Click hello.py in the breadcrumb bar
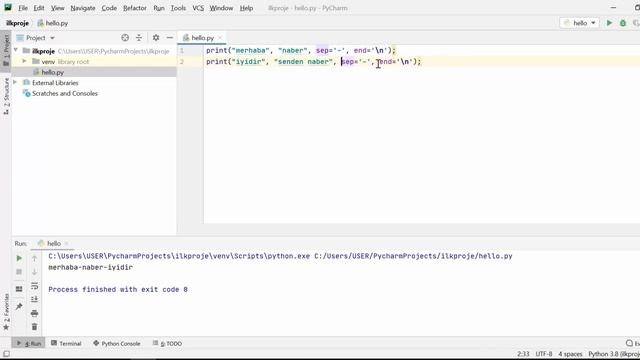The image size is (640, 360). pos(53,23)
